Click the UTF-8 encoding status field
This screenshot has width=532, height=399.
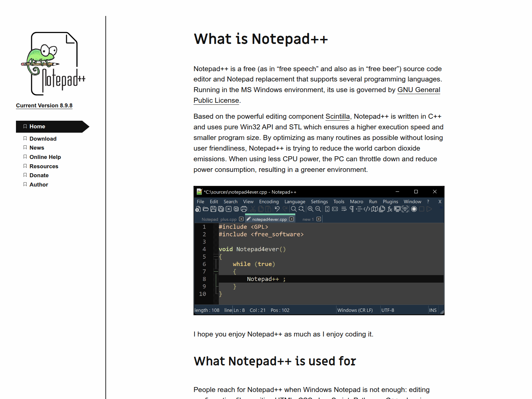pyautogui.click(x=388, y=310)
